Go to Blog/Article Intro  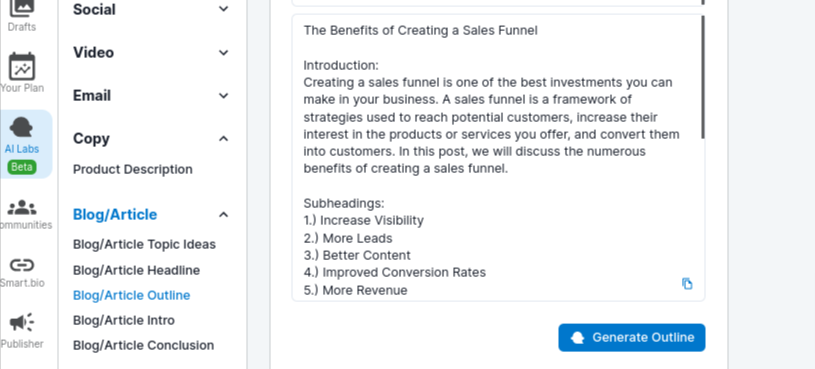[124, 320]
